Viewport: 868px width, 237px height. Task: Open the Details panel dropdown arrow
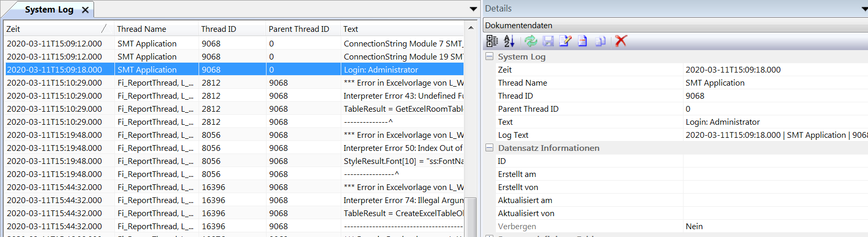[x=864, y=9]
